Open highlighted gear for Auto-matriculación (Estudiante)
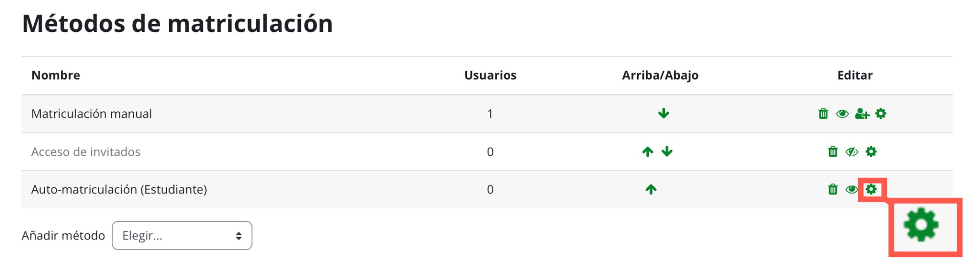The image size is (980, 265). click(871, 189)
